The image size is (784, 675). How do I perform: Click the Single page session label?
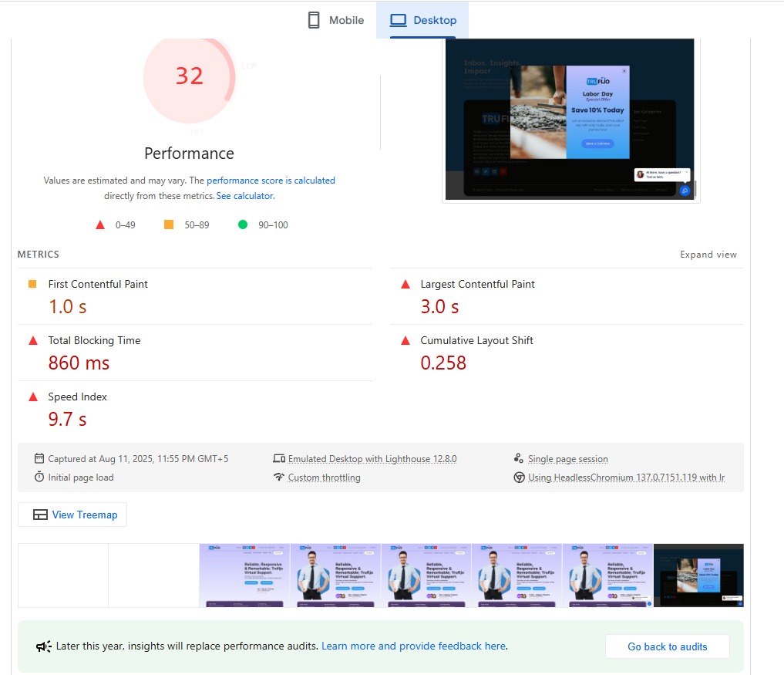567,459
